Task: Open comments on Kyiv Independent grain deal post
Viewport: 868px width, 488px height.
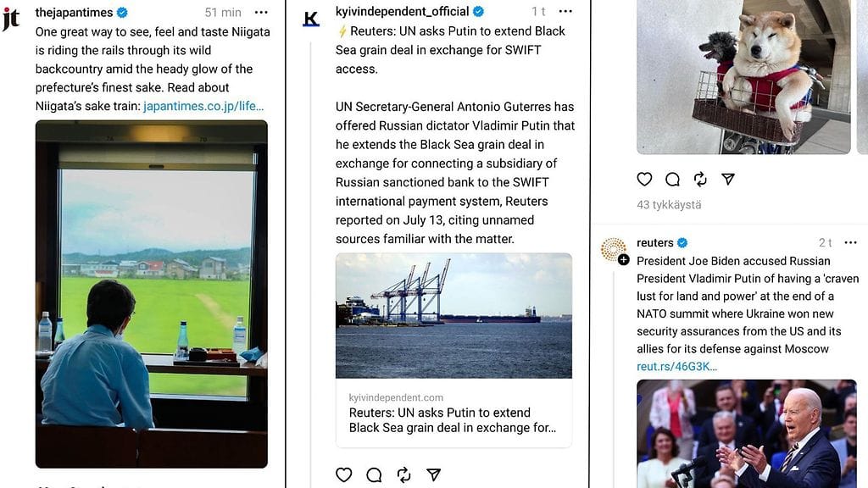Action: point(374,474)
